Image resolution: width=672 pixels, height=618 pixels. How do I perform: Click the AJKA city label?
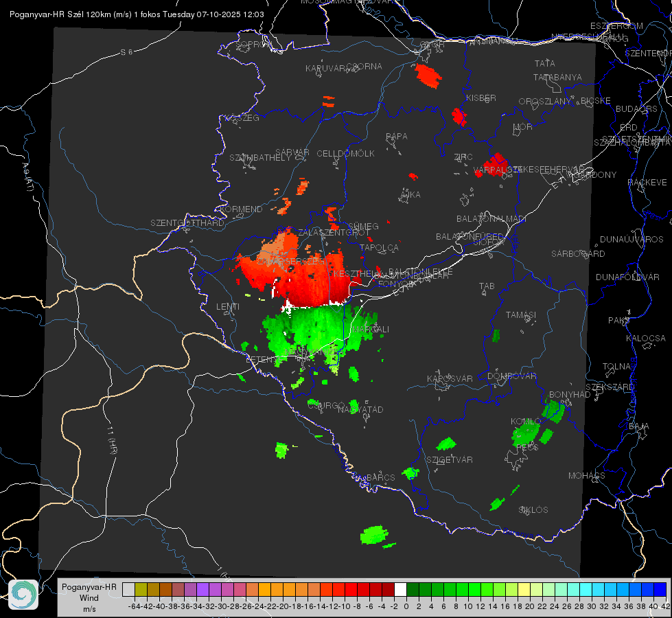point(410,195)
